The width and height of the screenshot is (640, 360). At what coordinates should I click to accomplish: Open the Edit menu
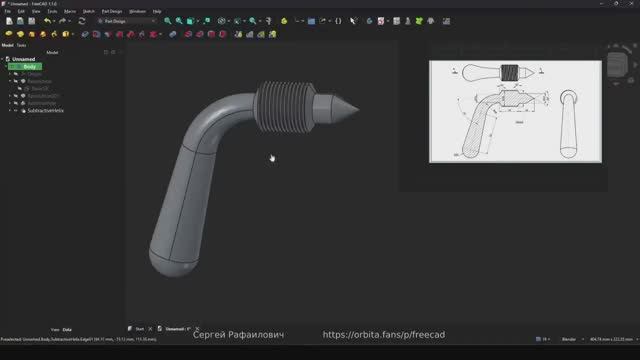(x=21, y=11)
